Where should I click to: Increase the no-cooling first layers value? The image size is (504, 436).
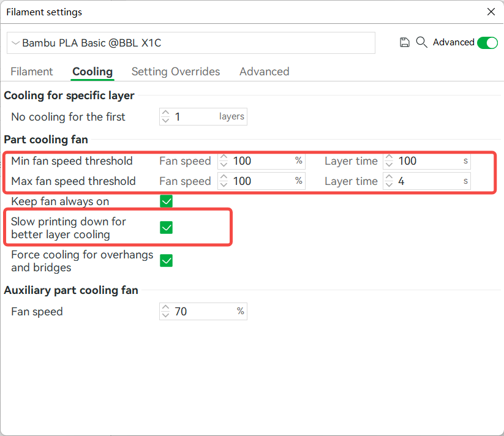coord(165,113)
